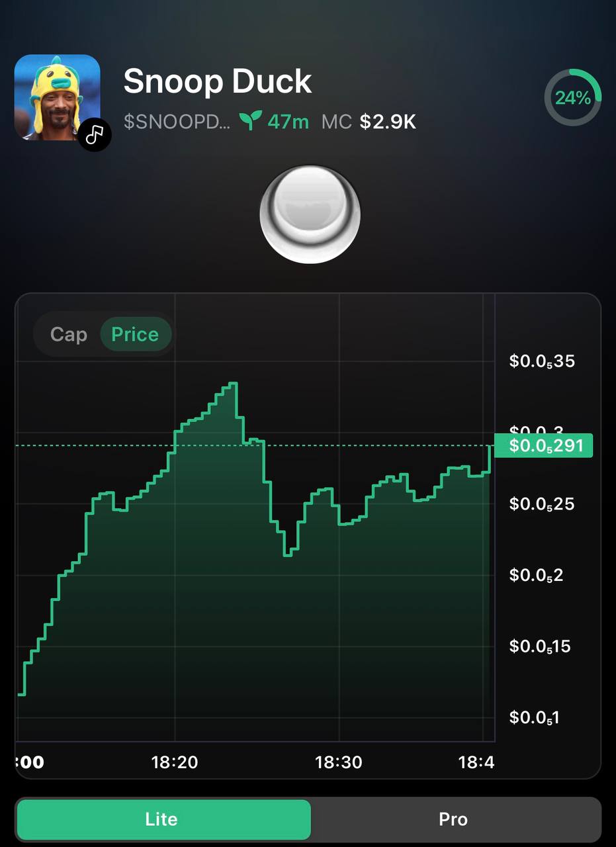
Task: Switch to Pro mode tab
Action: click(x=454, y=819)
